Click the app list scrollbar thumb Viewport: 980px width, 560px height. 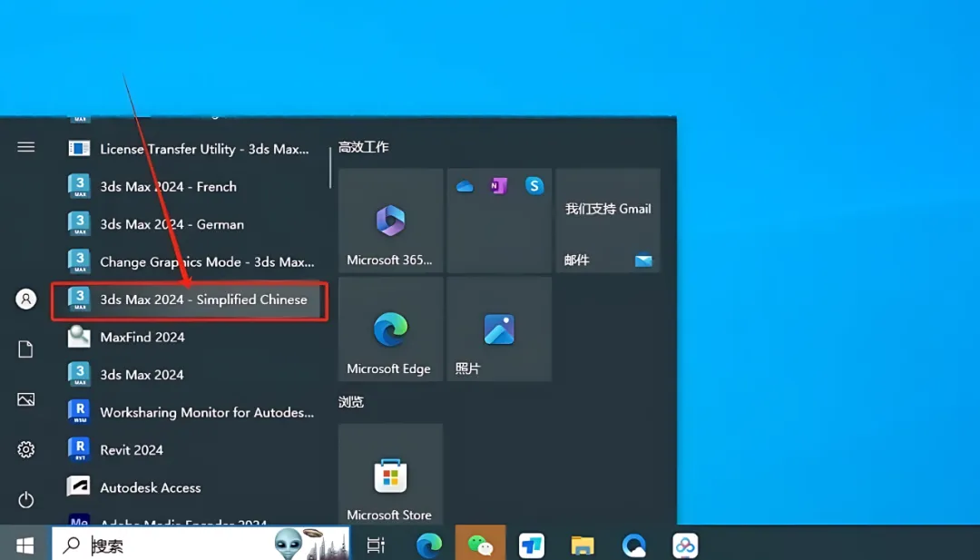coord(330,168)
